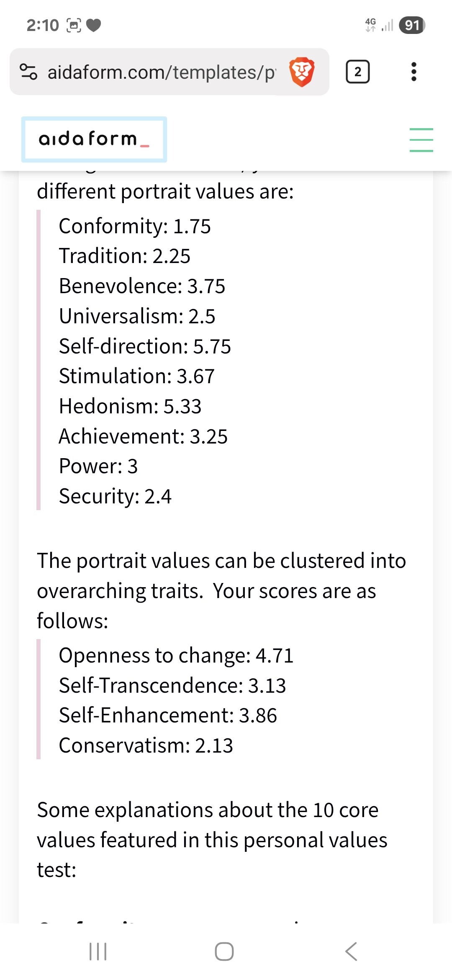Tap the Brave Shields lion icon
Screen dimensions: 452x980
coord(301,72)
